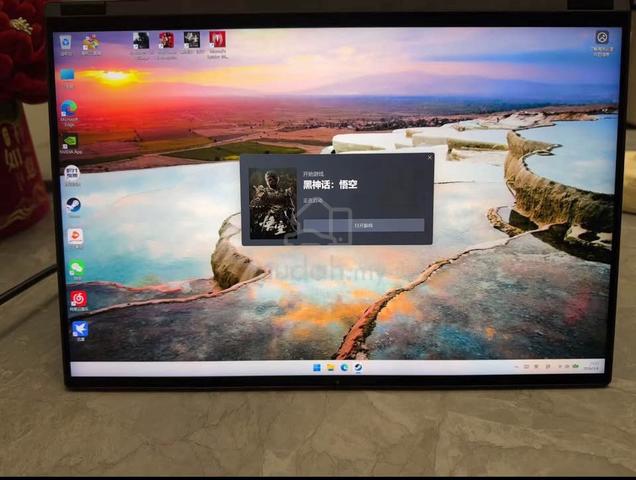Open the blue bird app desktop icon
Screen dimensions: 636x480
tap(80, 331)
